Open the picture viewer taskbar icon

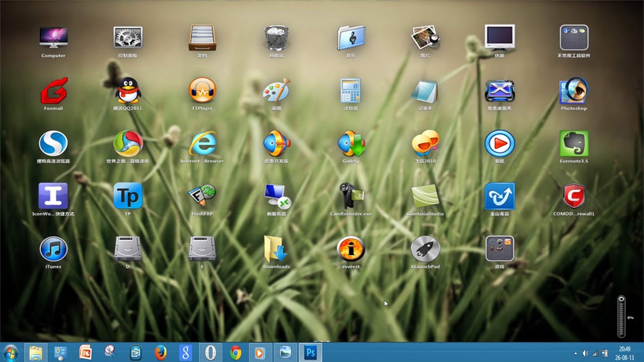coord(285,352)
